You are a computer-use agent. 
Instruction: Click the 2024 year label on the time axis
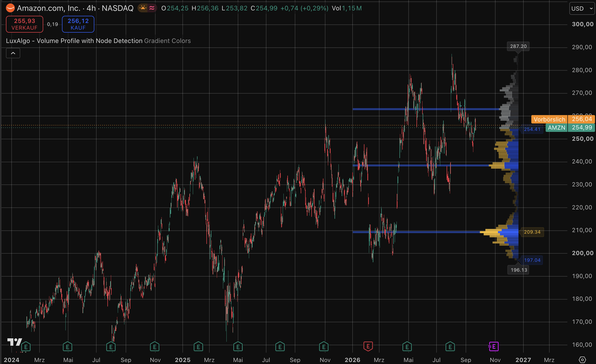click(11, 360)
